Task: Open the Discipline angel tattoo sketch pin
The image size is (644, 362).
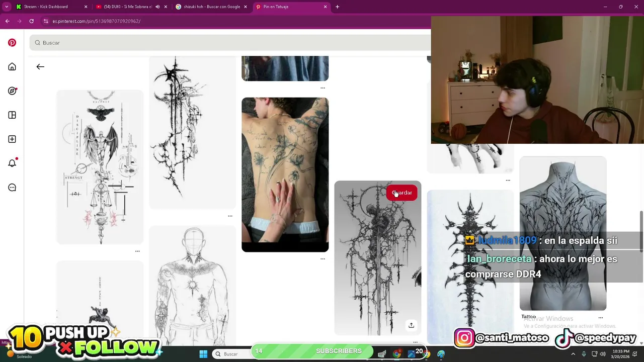Action: pos(100,167)
